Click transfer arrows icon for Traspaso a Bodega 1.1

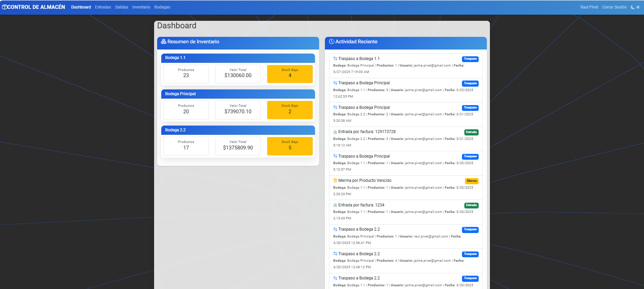click(x=335, y=59)
